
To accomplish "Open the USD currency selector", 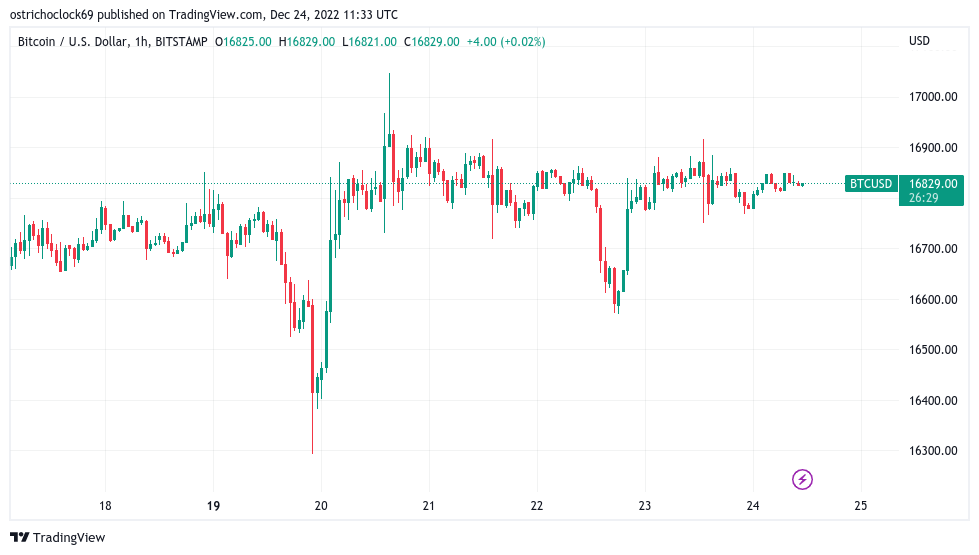I will click(919, 41).
